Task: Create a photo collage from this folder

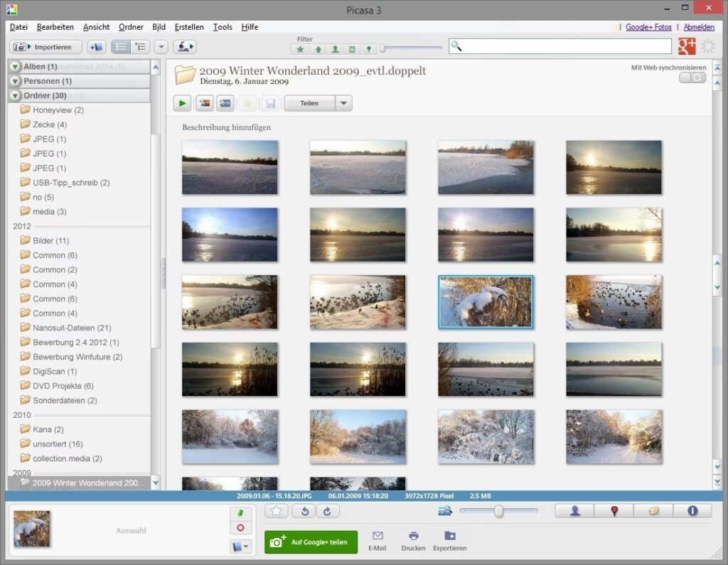Action: 204,103
